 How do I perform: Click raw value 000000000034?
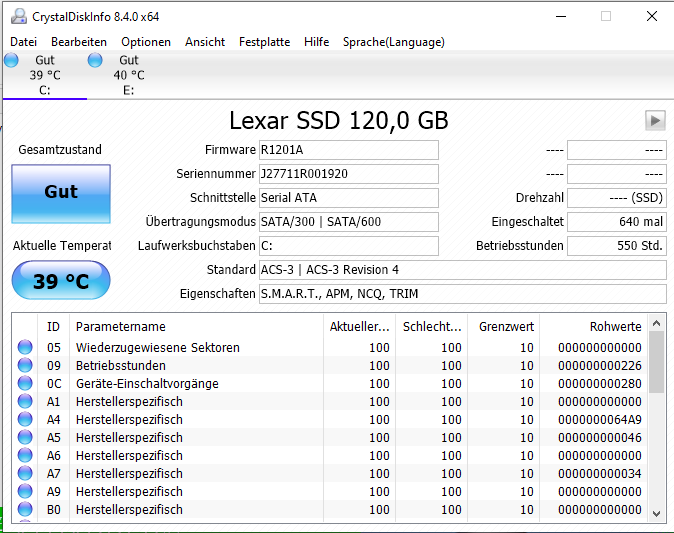(x=600, y=474)
